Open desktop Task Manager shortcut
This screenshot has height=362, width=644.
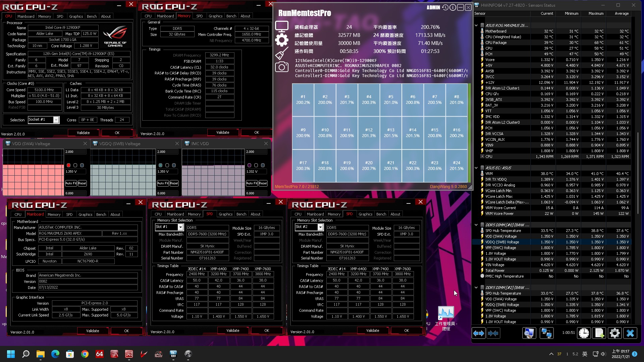pos(446,318)
